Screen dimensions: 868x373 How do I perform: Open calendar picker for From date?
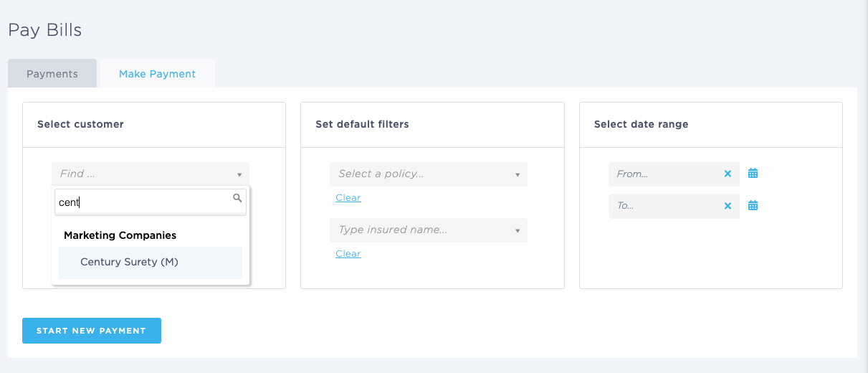tap(753, 174)
